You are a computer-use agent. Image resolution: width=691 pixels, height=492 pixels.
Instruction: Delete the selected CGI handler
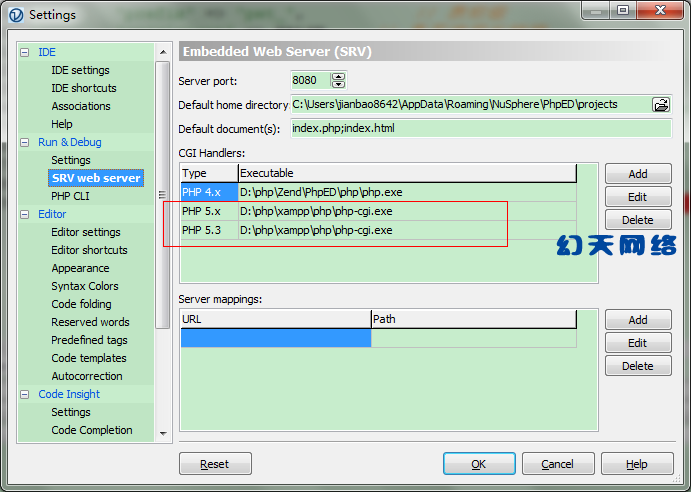[638, 220]
